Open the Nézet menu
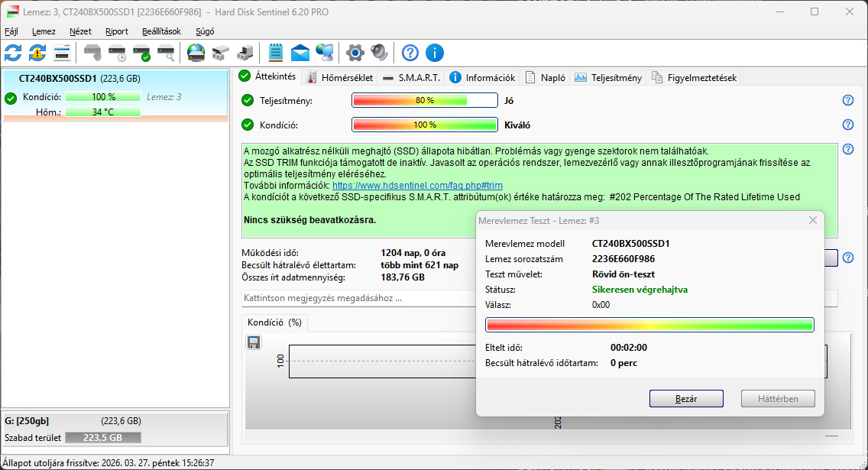The height and width of the screenshot is (470, 868). point(80,31)
